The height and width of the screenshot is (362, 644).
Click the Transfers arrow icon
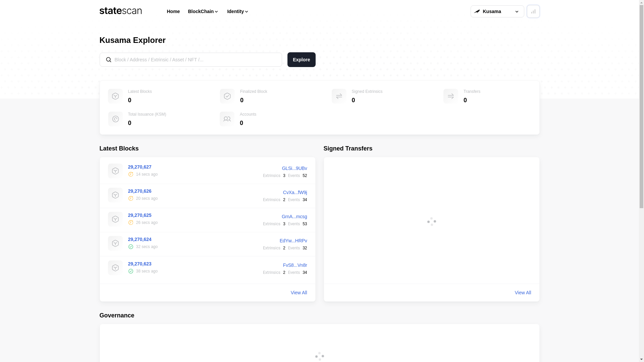[450, 96]
